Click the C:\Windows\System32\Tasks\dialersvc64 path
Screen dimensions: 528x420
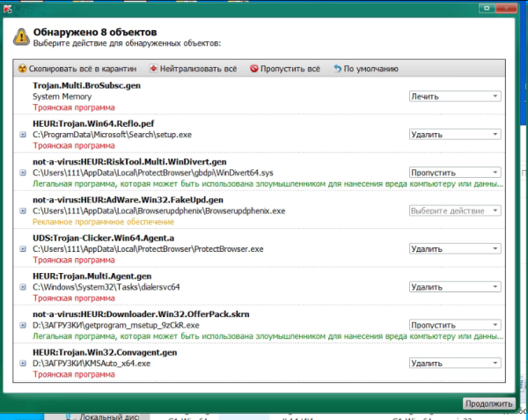click(x=106, y=287)
